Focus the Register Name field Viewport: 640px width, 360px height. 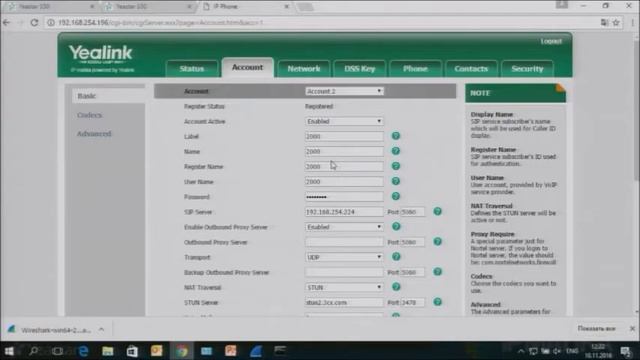coord(344,167)
